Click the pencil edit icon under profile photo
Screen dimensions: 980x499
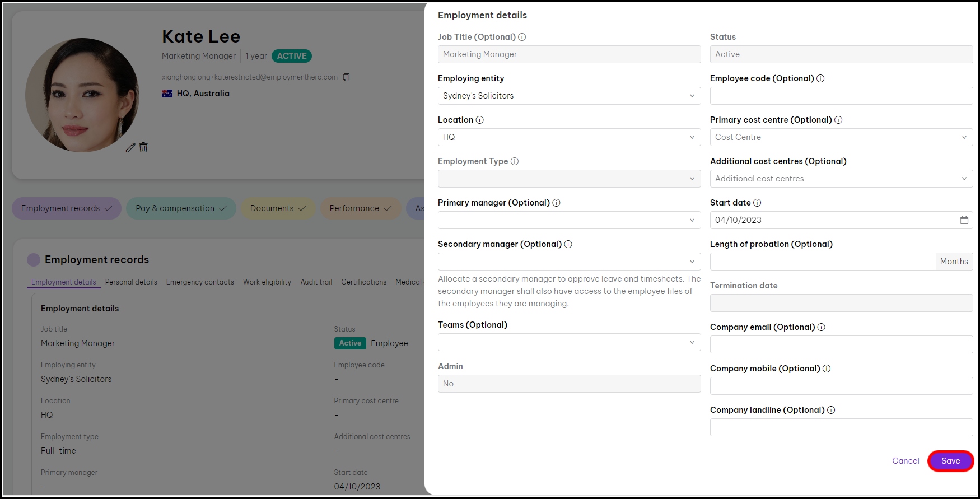tap(130, 148)
